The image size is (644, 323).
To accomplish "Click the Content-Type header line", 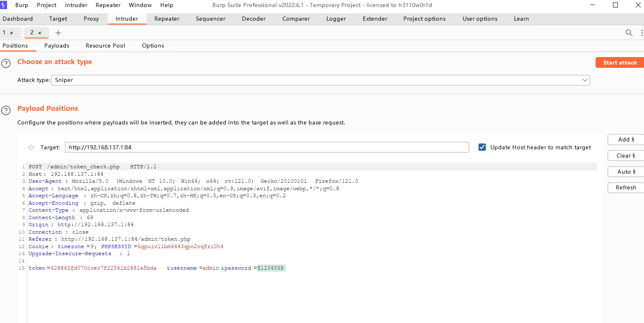I will 109,210.
